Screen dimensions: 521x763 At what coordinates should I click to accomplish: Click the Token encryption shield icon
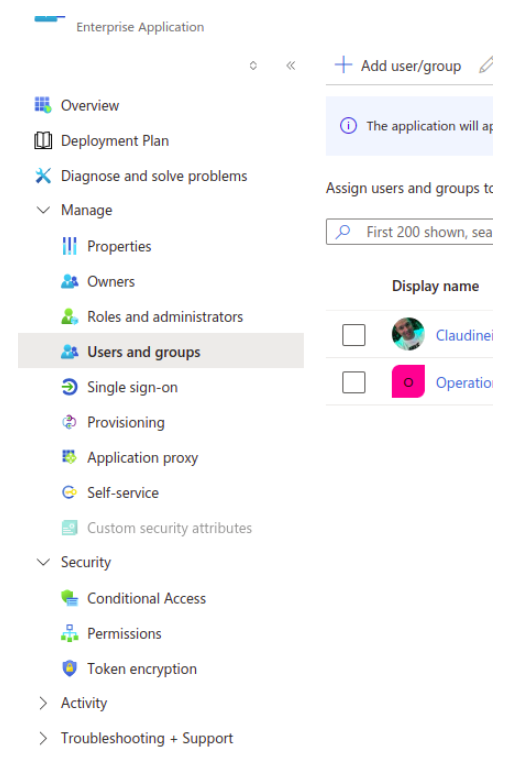(x=70, y=669)
